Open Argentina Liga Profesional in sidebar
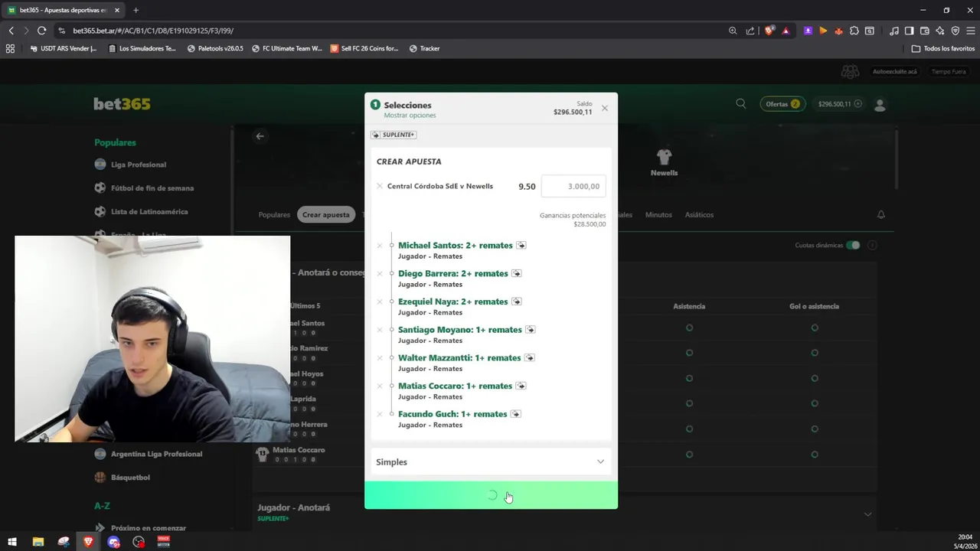The image size is (980, 551). (156, 454)
